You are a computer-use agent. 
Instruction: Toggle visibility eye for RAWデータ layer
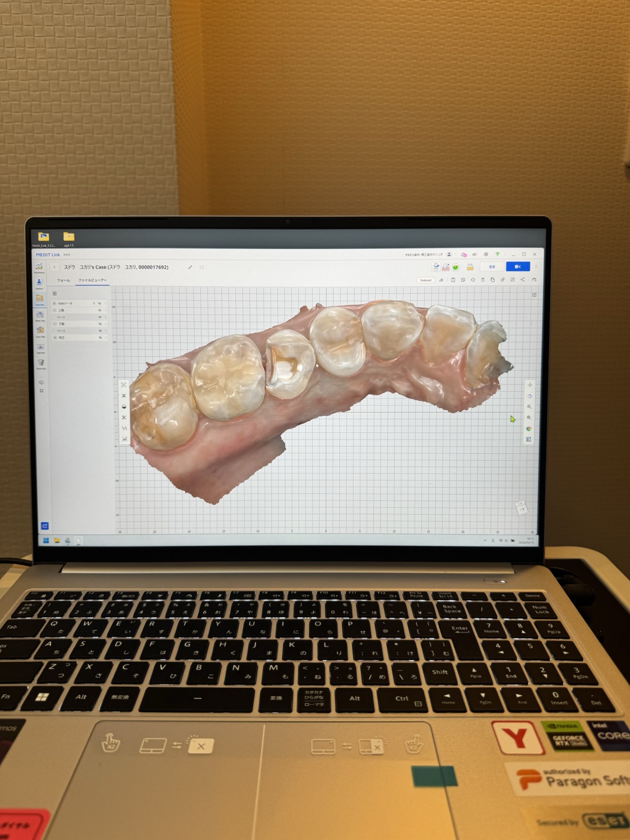point(100,303)
